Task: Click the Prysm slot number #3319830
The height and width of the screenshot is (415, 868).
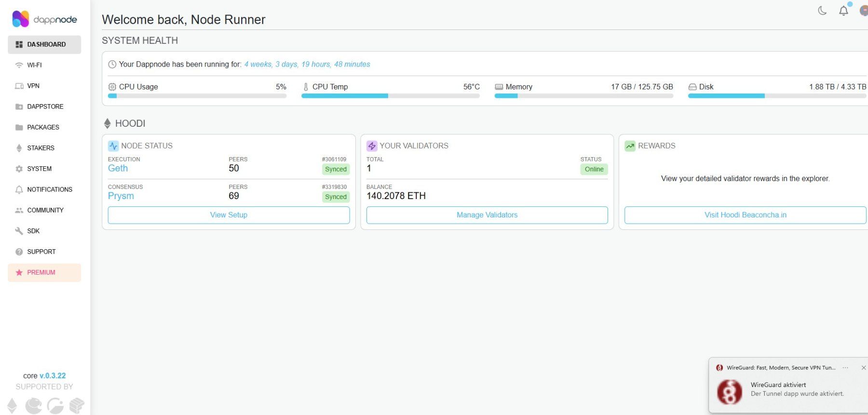Action: pyautogui.click(x=334, y=187)
